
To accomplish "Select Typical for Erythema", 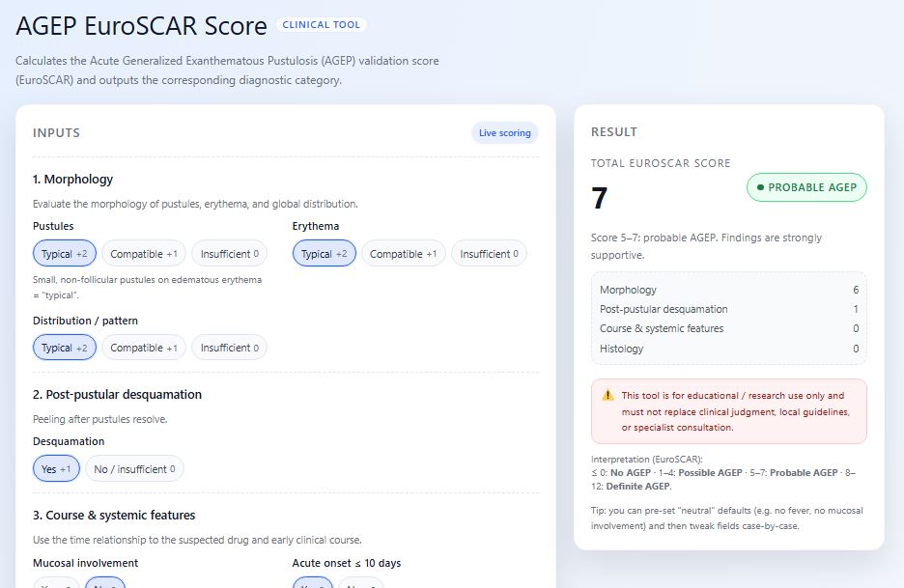I will tap(325, 254).
